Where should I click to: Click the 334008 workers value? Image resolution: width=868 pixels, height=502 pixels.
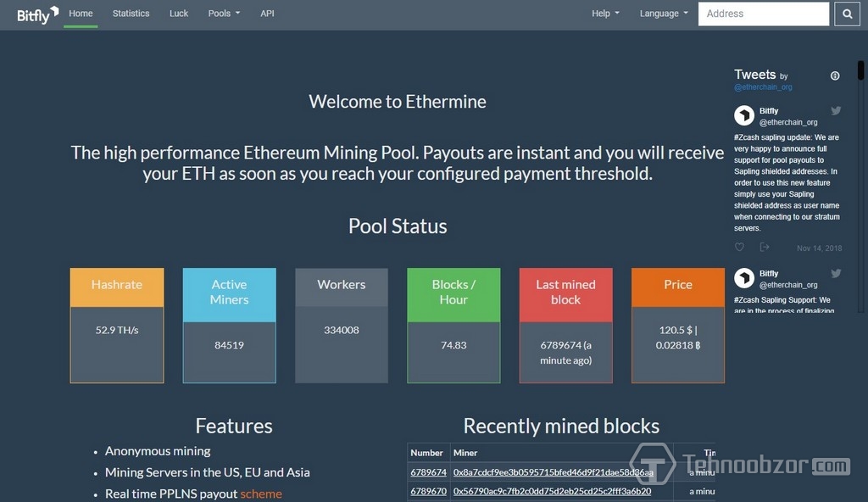click(342, 330)
